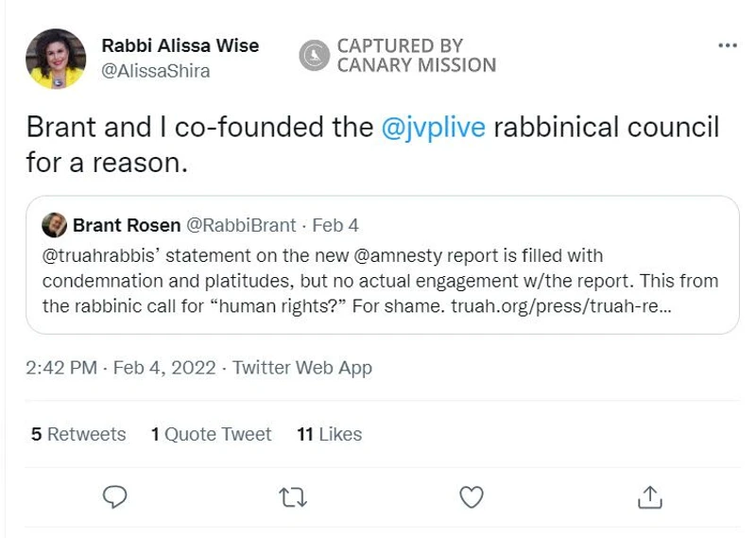This screenshot has width=756, height=538.
Task: Like the tweet with heart icon
Action: pos(471,496)
